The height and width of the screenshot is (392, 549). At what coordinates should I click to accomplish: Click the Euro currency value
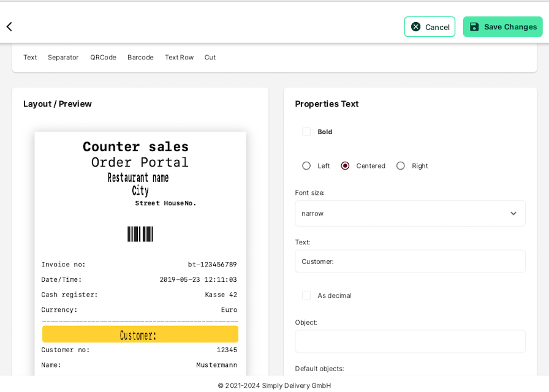click(x=229, y=310)
